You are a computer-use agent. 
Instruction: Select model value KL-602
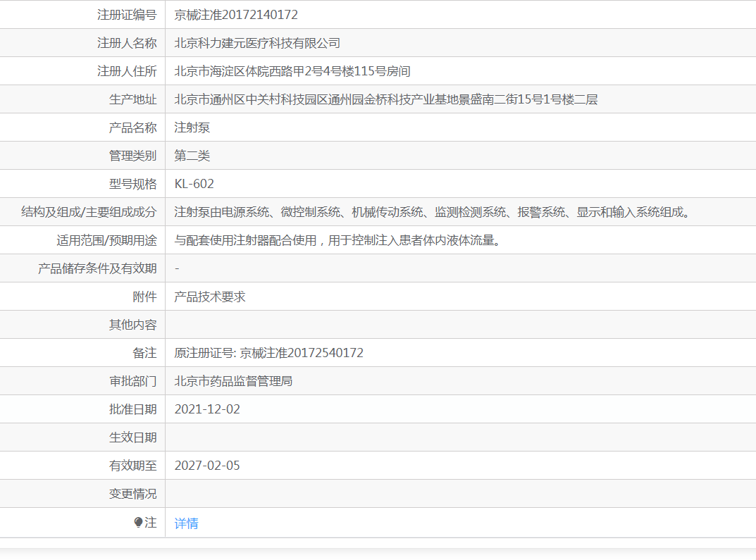194,184
